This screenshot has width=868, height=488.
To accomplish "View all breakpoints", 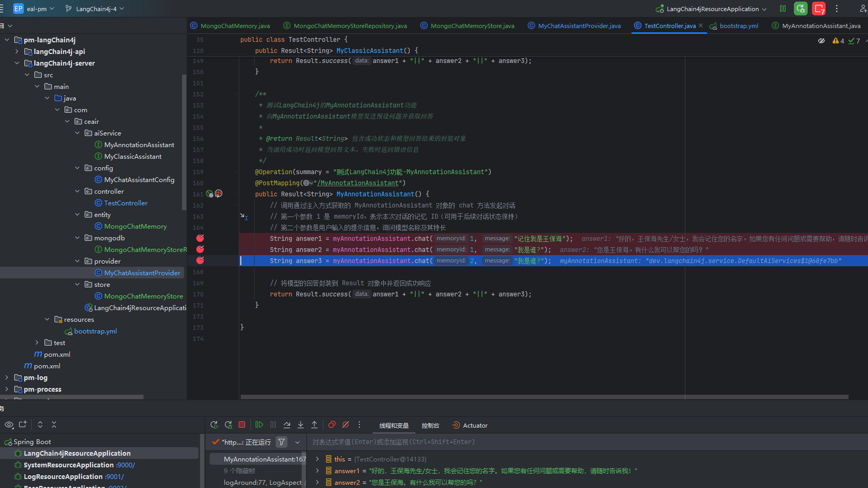I will (x=332, y=424).
